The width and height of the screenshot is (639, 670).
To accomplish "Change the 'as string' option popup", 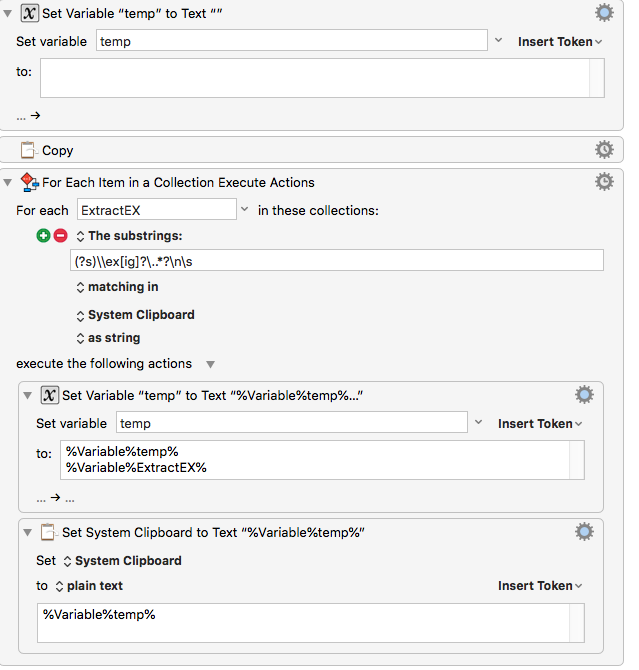I will (x=108, y=338).
